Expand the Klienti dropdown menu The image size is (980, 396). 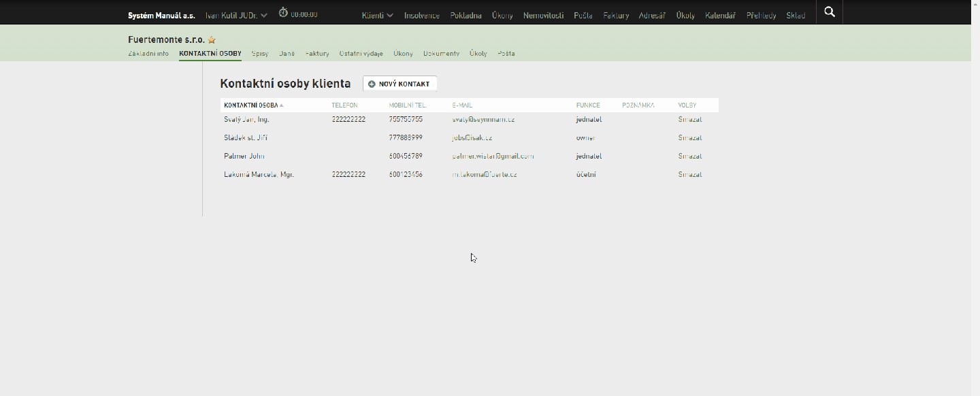[378, 15]
